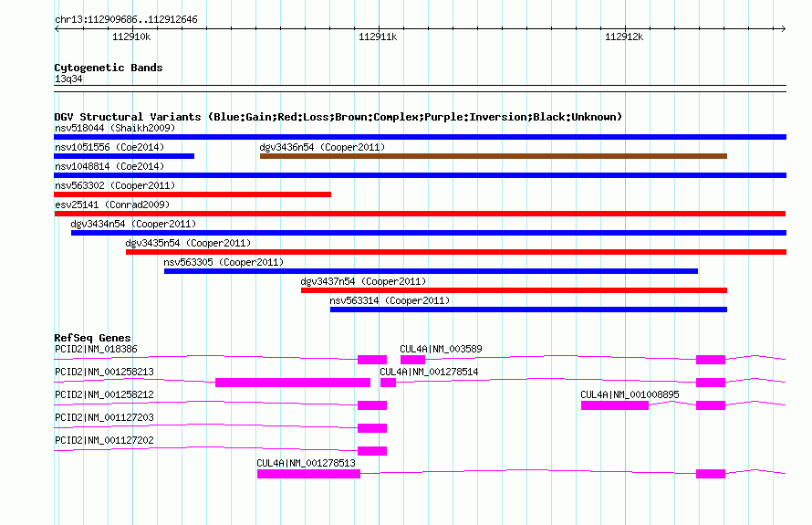Click the dgv3434n54 (Cooper2011) label
The height and width of the screenshot is (525, 812).
(x=133, y=224)
